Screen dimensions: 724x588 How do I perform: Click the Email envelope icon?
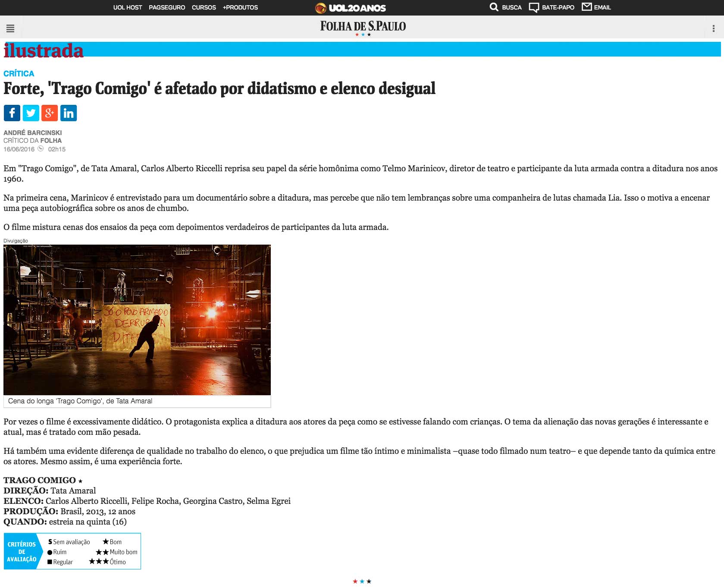[x=586, y=6]
